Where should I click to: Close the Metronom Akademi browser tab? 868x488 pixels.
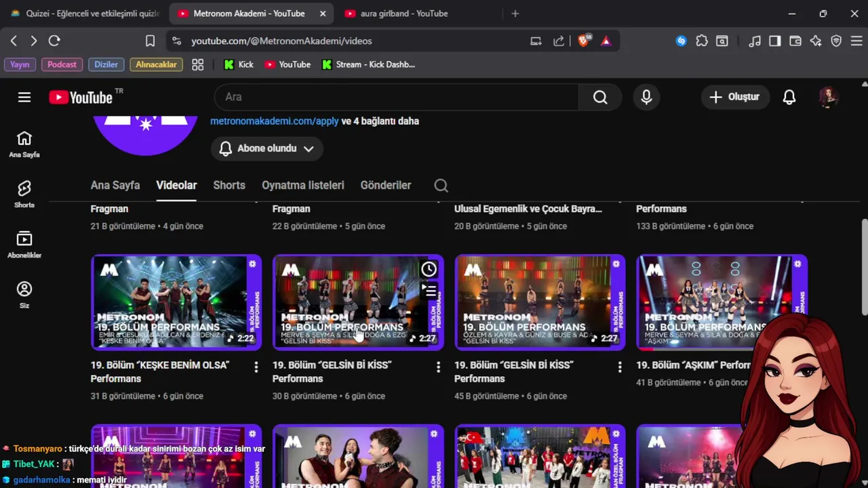click(x=323, y=14)
